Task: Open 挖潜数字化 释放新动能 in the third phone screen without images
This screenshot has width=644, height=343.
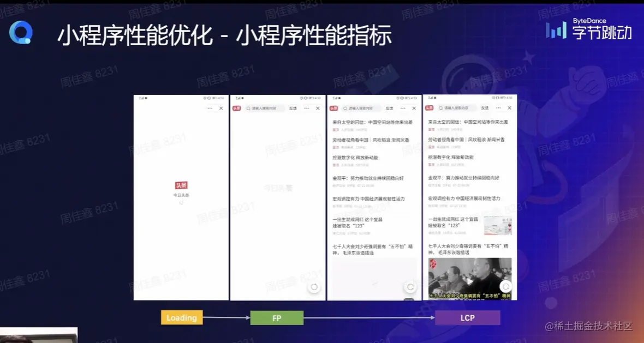Action: pyautogui.click(x=355, y=158)
